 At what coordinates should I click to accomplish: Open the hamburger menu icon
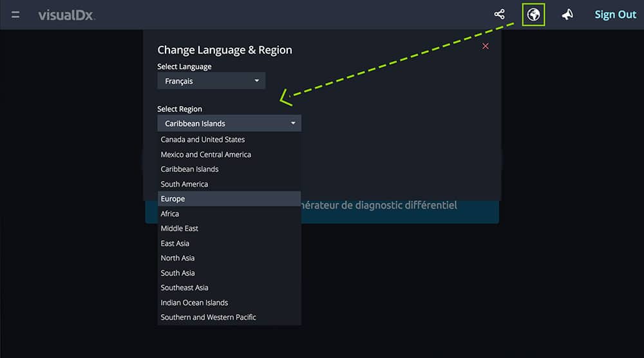(15, 15)
